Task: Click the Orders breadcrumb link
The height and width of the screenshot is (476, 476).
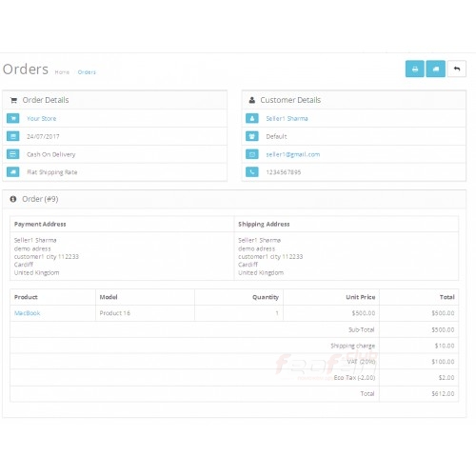Action: [x=87, y=72]
